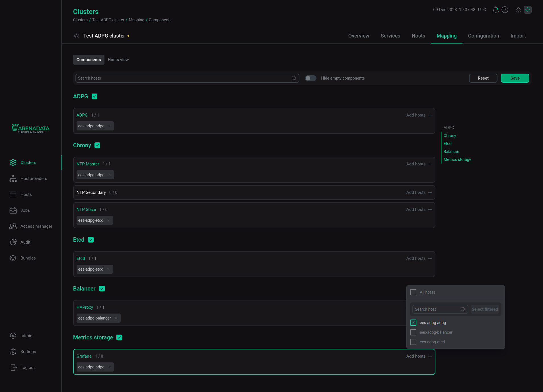Click Arenadata Cluster Manager logo
Viewport: 543px width, 392px height.
click(30, 128)
